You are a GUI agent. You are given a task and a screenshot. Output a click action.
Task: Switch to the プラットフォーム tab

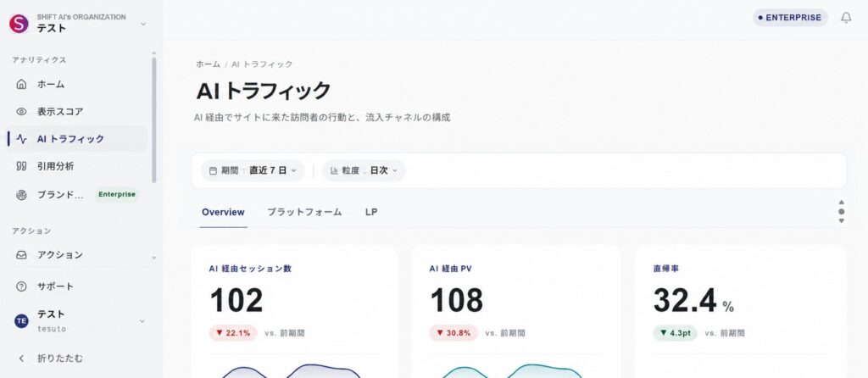point(304,212)
